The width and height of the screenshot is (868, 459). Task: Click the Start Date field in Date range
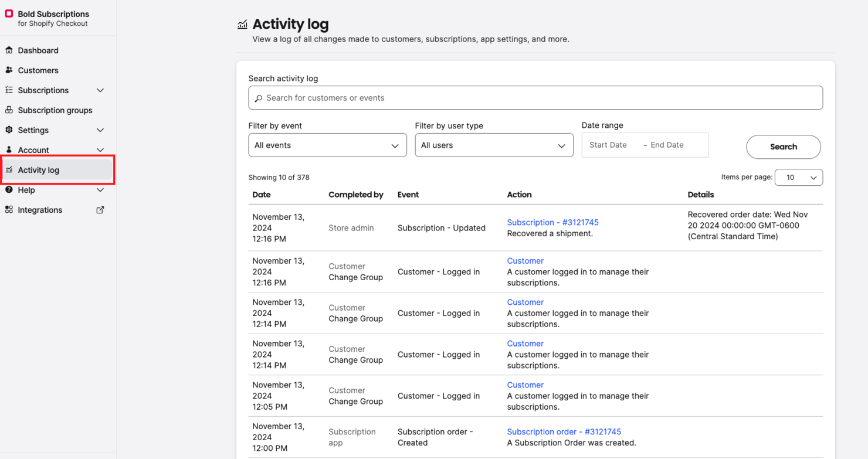tap(608, 145)
